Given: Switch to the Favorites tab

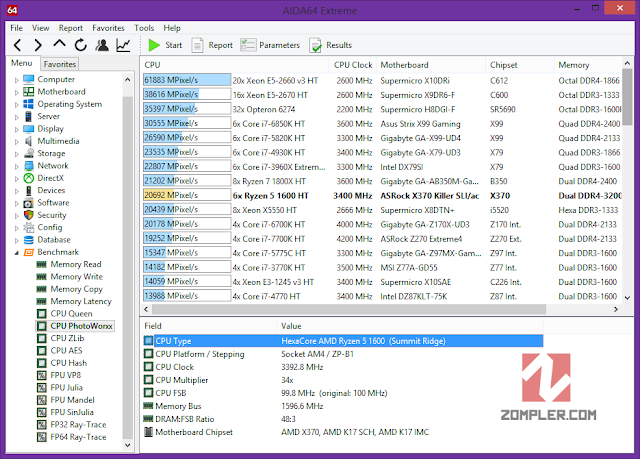Looking at the screenshot, I should [x=60, y=64].
